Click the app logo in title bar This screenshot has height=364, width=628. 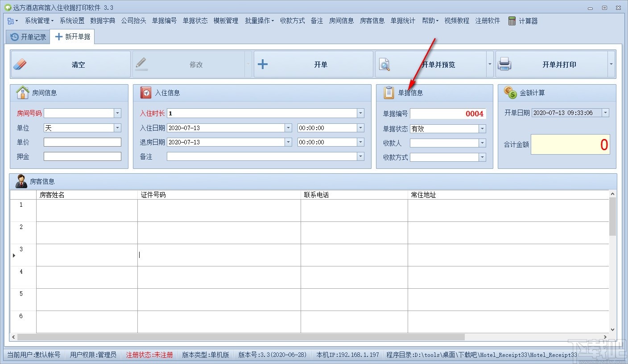[8, 8]
